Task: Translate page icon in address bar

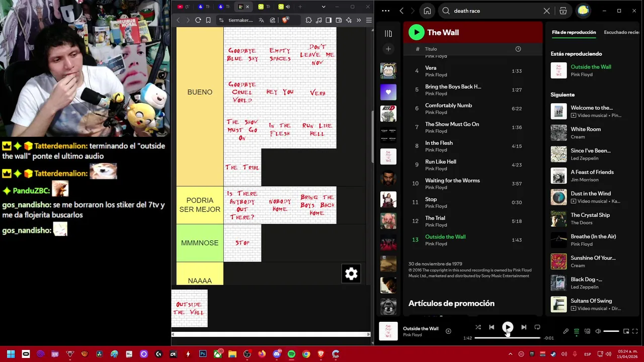Action: tap(261, 20)
